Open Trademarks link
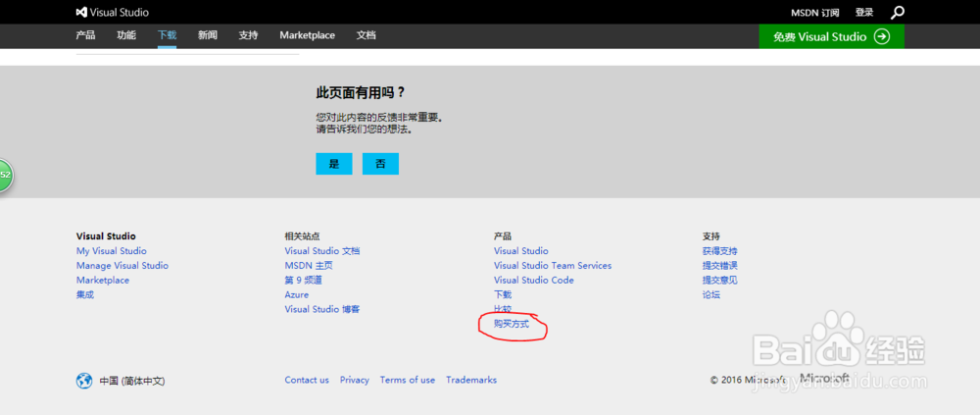 471,380
